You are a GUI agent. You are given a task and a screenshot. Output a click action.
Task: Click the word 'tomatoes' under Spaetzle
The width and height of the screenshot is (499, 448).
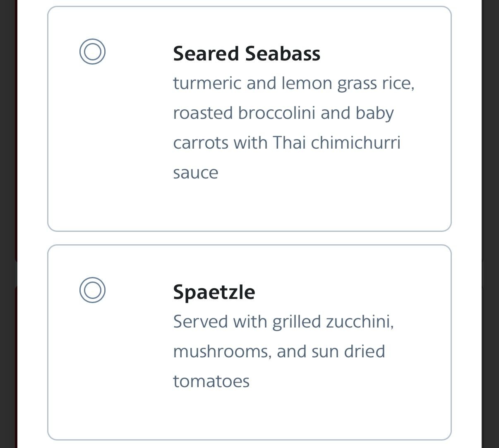click(211, 381)
